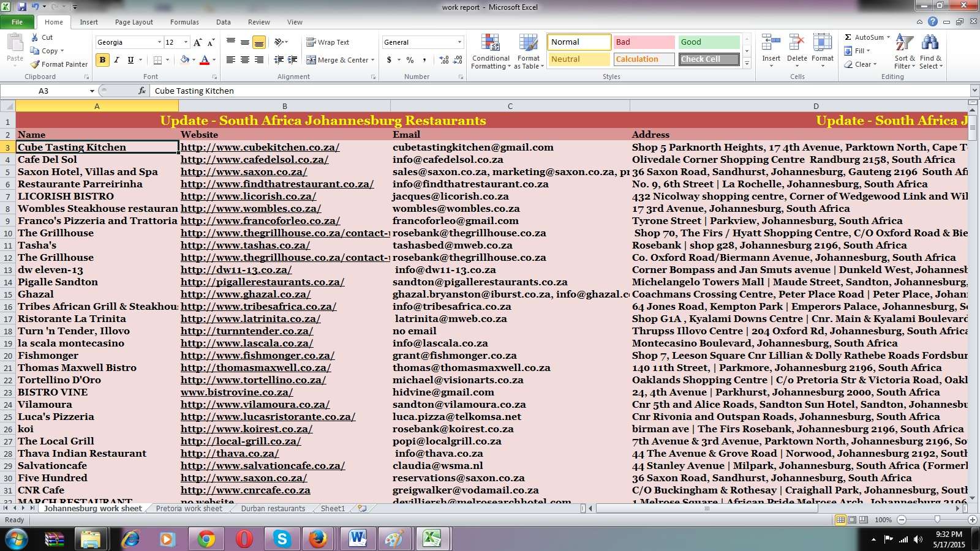Toggle Bottom Align vertical alignment
Screen dimensions: 980x551
pyautogui.click(x=259, y=42)
